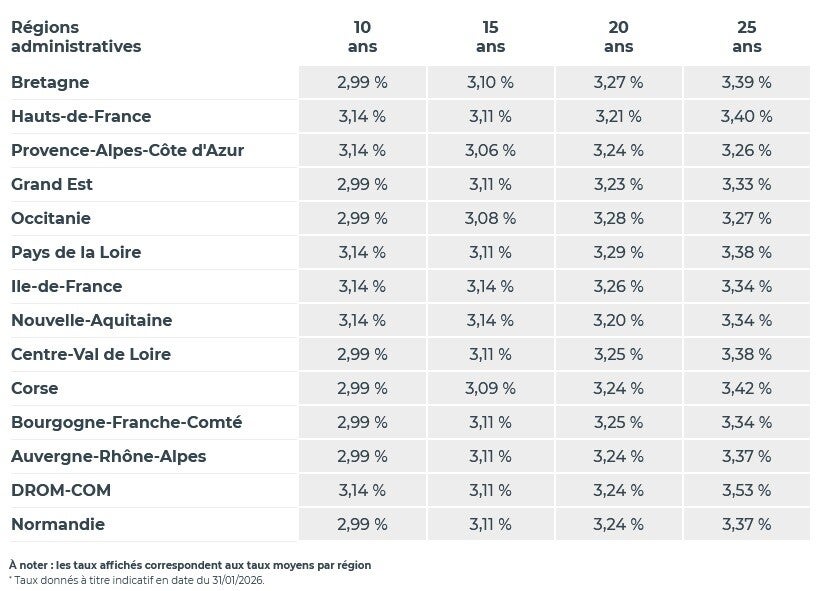Select the 15 ans column header
The height and width of the screenshot is (591, 822).
click(490, 37)
